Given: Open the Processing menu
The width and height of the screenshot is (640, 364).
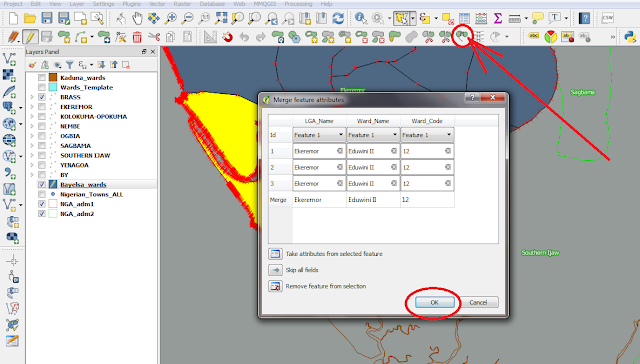Looking at the screenshot, I should [298, 4].
